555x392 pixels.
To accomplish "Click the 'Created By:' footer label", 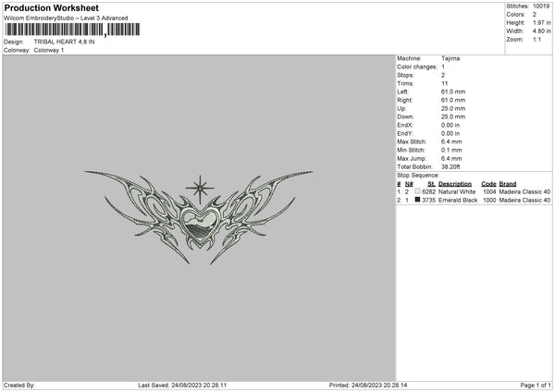I will 19,385.
